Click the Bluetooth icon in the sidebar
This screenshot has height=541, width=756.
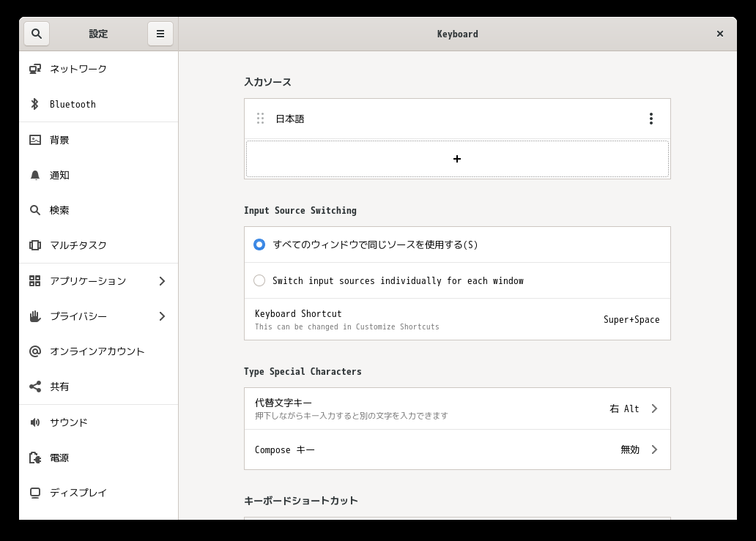coord(34,104)
